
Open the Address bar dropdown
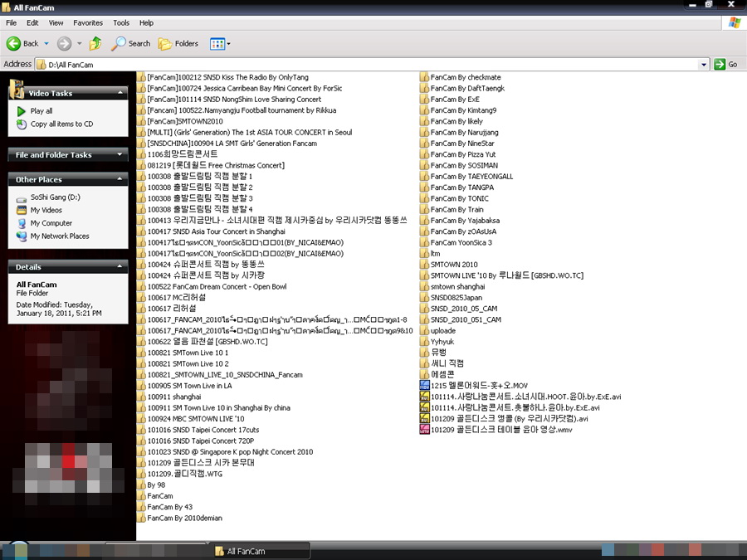coord(704,64)
